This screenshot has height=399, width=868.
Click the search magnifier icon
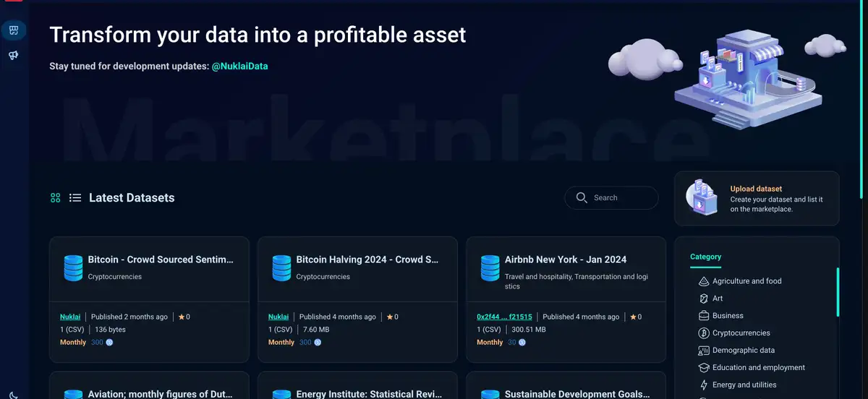[582, 197]
